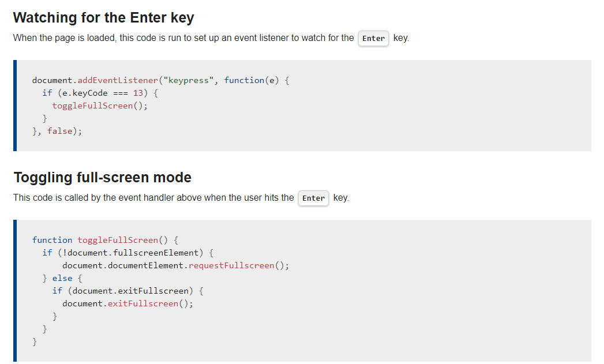Click the function toggleFullScreen() declaration line
The width and height of the screenshot is (604, 364).
pyautogui.click(x=105, y=240)
